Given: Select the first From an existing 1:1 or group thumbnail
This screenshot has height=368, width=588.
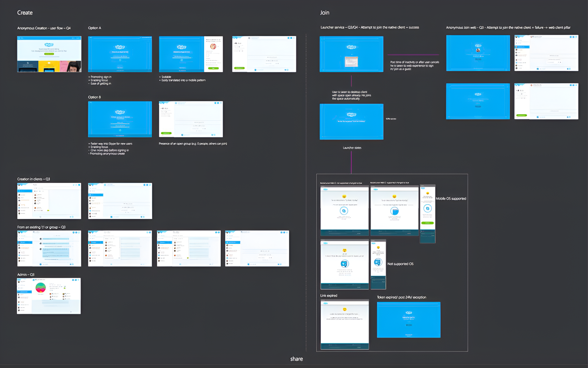Looking at the screenshot, I should point(49,248).
